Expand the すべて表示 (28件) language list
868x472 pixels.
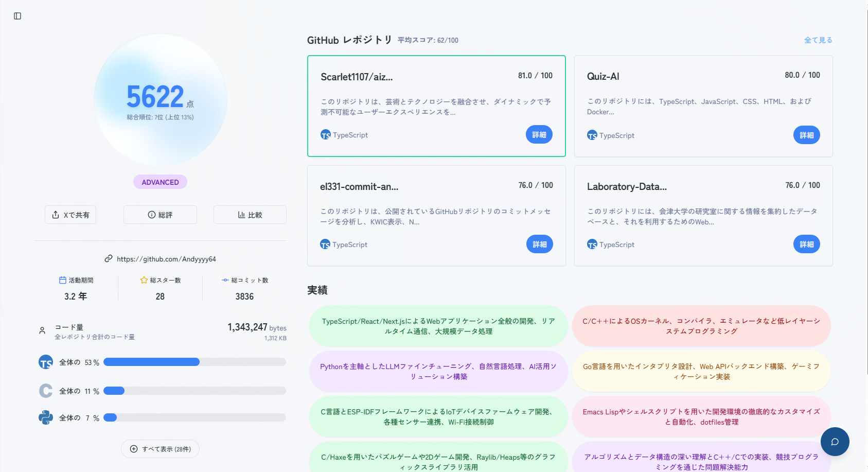(160, 449)
